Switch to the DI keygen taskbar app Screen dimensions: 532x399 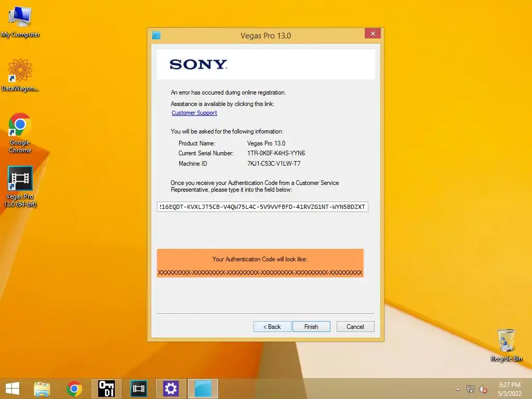point(106,389)
